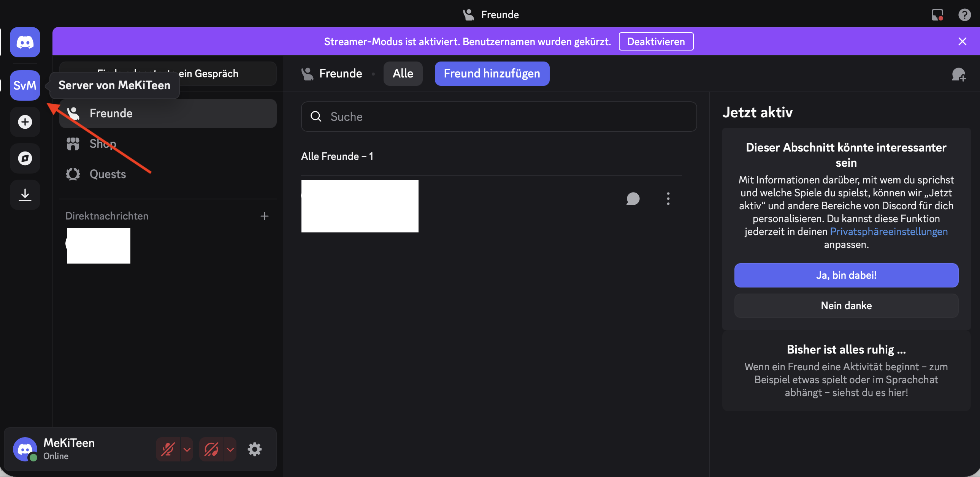
Task: Open the discover servers compass icon
Action: pyautogui.click(x=25, y=158)
